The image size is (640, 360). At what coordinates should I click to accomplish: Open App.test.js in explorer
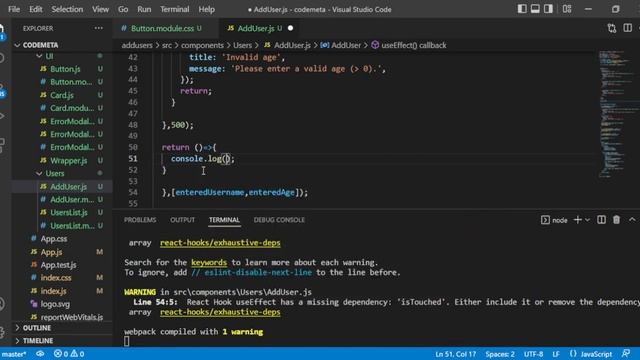point(58,265)
